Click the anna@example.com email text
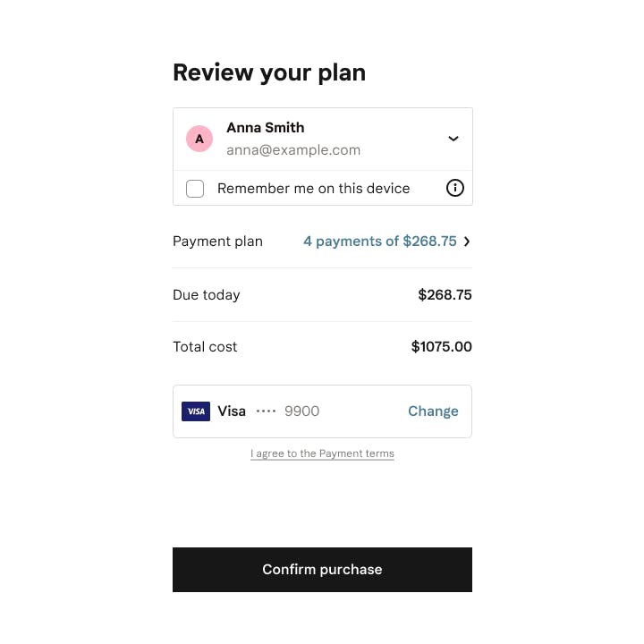 coord(293,150)
